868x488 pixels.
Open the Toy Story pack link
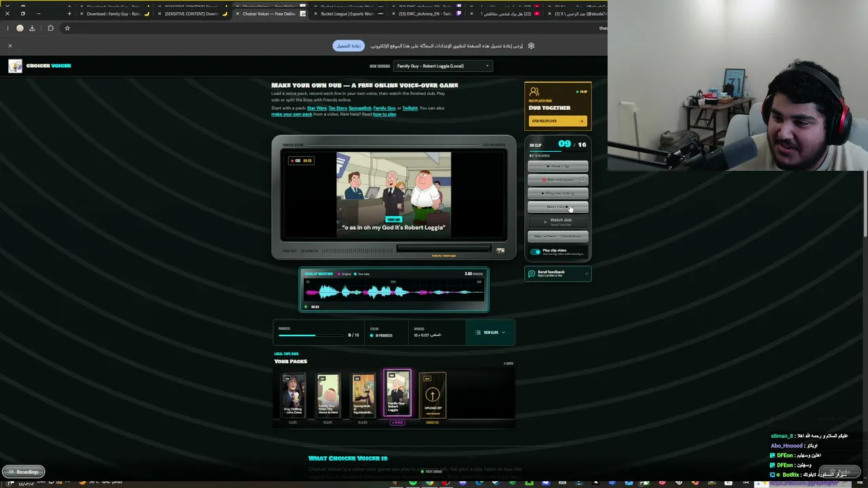point(338,108)
